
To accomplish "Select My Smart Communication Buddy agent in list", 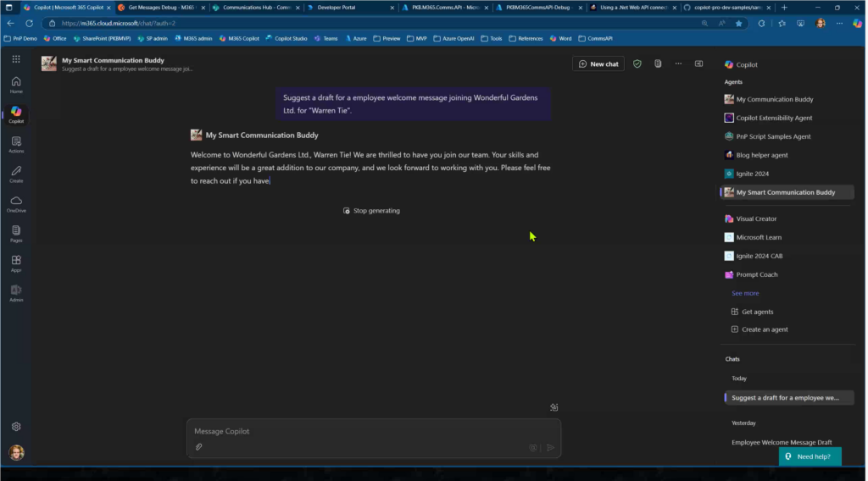I will (787, 192).
